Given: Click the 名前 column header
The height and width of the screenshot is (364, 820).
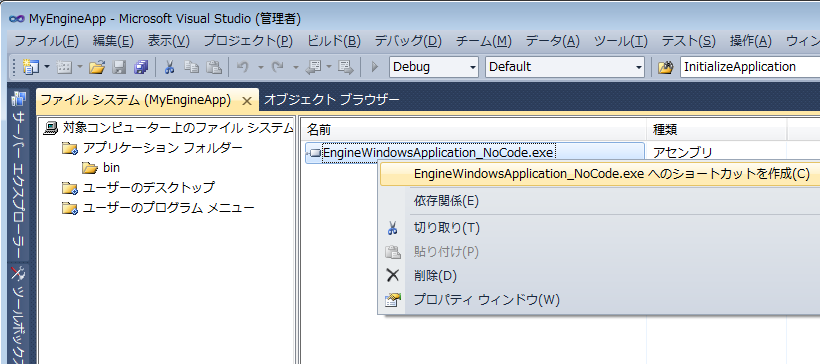Looking at the screenshot, I should [x=474, y=129].
